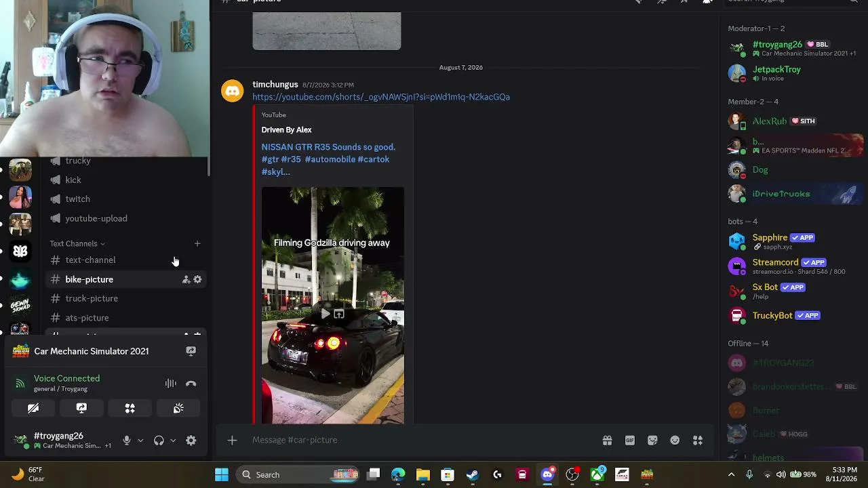Screen dimensions: 868x488
Task: Create a channel in Text Channels
Action: tap(197, 243)
